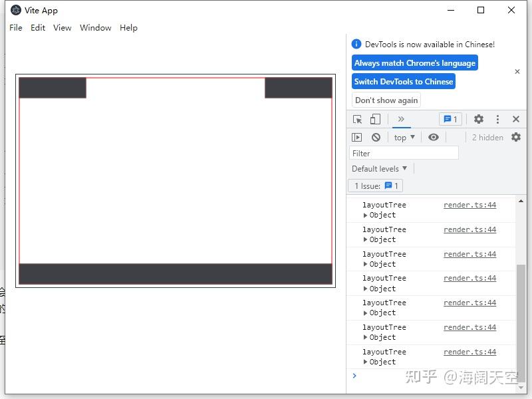
Task: Close the Vite App window
Action: tap(511, 10)
